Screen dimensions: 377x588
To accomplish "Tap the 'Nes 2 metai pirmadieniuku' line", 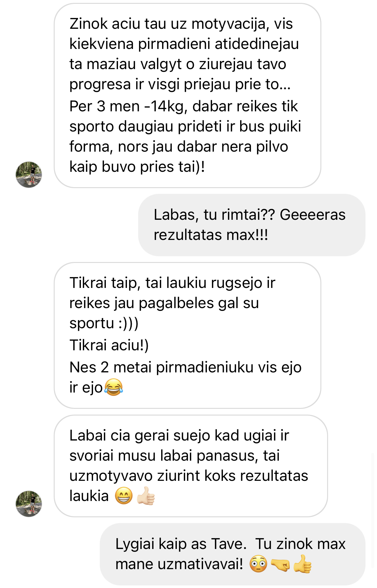I will click(185, 367).
